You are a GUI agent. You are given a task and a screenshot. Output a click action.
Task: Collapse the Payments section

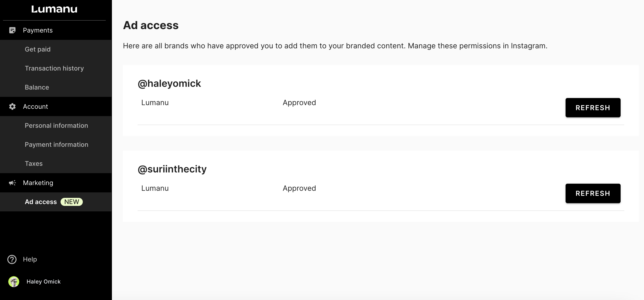point(38,30)
